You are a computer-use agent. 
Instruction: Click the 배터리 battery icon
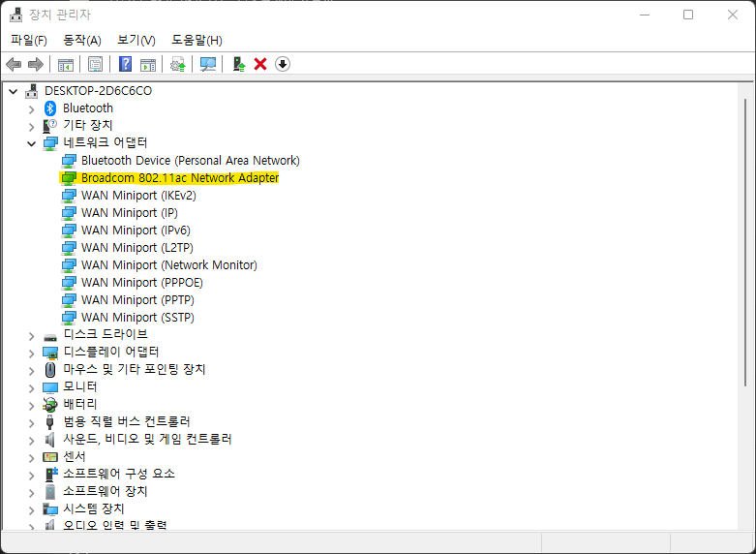(x=50, y=405)
